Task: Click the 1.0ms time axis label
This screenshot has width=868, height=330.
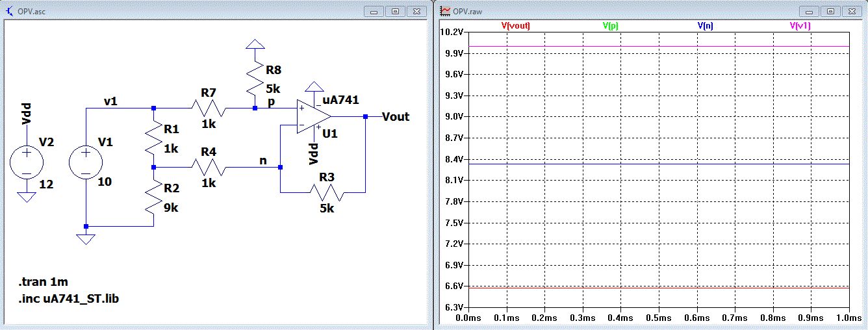Action: point(849,319)
